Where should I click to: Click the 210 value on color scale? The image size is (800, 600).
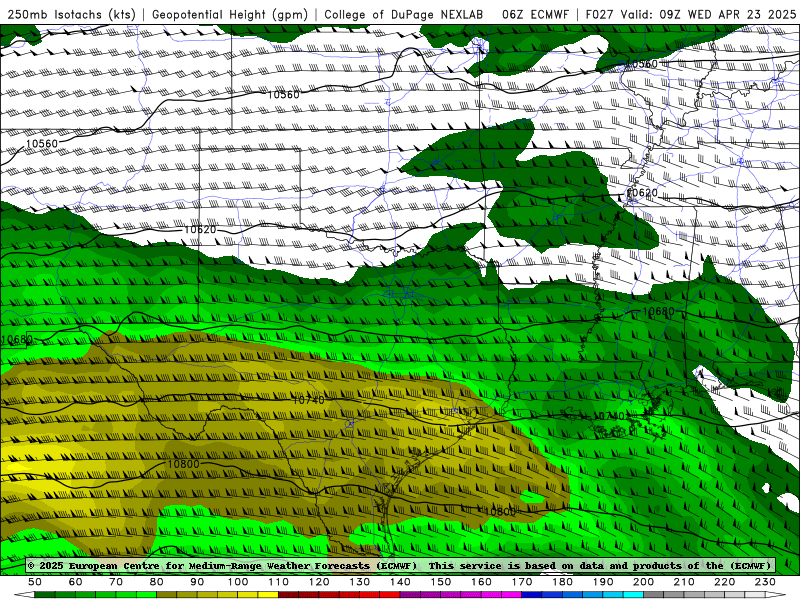[x=684, y=582]
